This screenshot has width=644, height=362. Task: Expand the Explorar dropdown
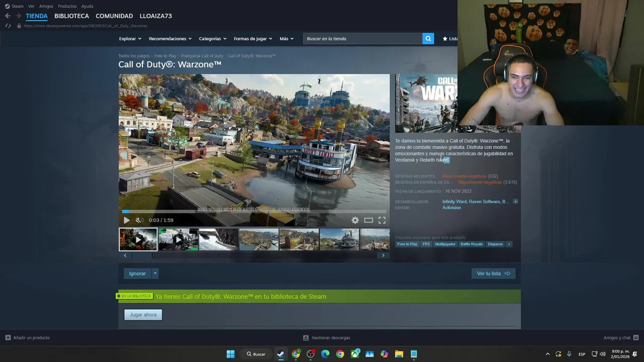(x=130, y=39)
